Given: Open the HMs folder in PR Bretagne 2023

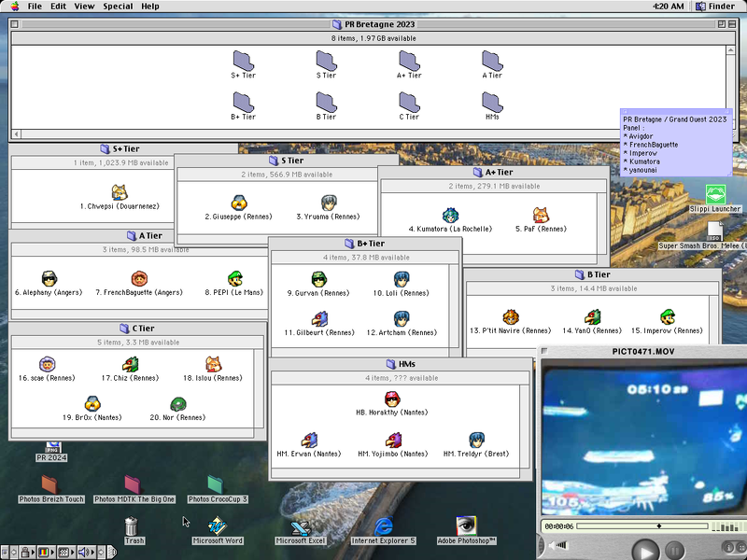Looking at the screenshot, I should [492, 102].
